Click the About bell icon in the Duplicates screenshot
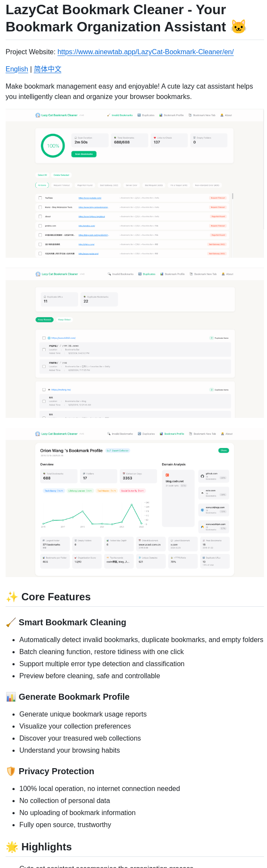The width and height of the screenshot is (267, 868). [223, 274]
